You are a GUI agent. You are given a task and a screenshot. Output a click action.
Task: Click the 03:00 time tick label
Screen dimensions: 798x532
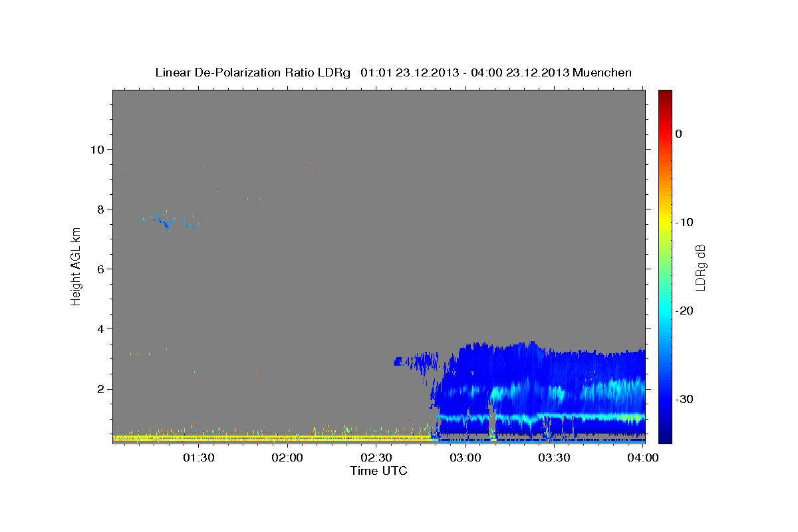point(465,458)
